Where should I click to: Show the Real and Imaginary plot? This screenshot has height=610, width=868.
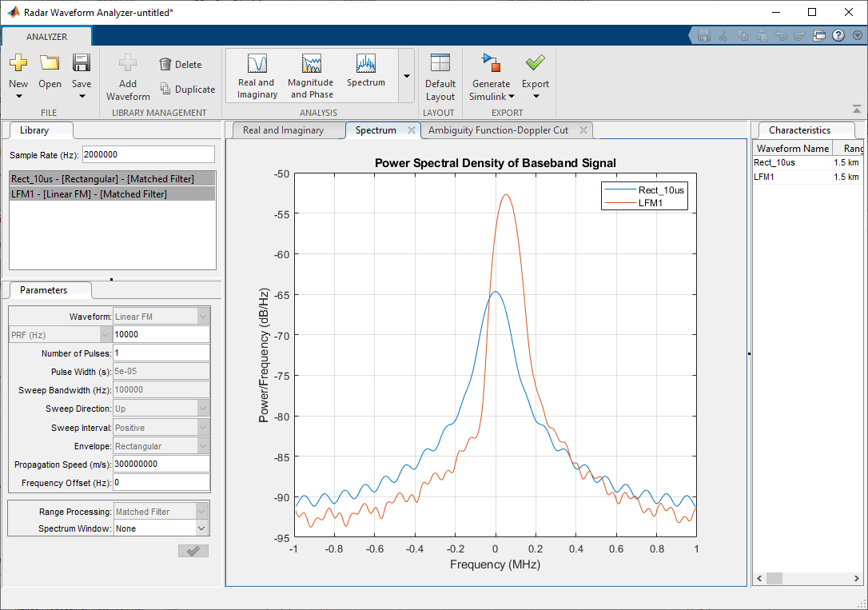pos(257,77)
